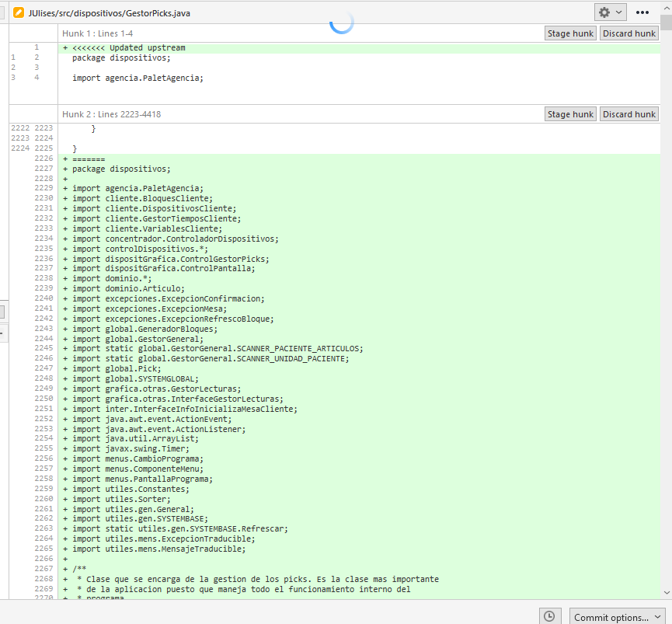Click the orange modified-file pencil icon
Image resolution: width=672 pixels, height=624 pixels.
point(19,13)
